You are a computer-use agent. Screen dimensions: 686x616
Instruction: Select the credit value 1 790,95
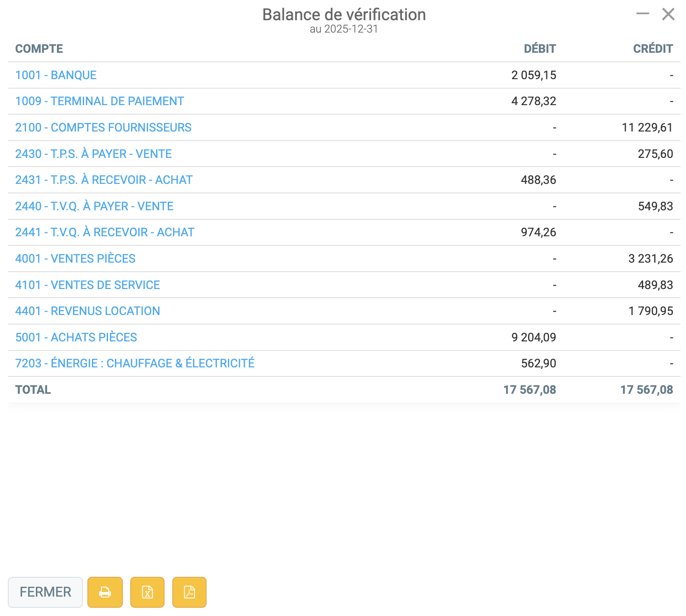(651, 311)
